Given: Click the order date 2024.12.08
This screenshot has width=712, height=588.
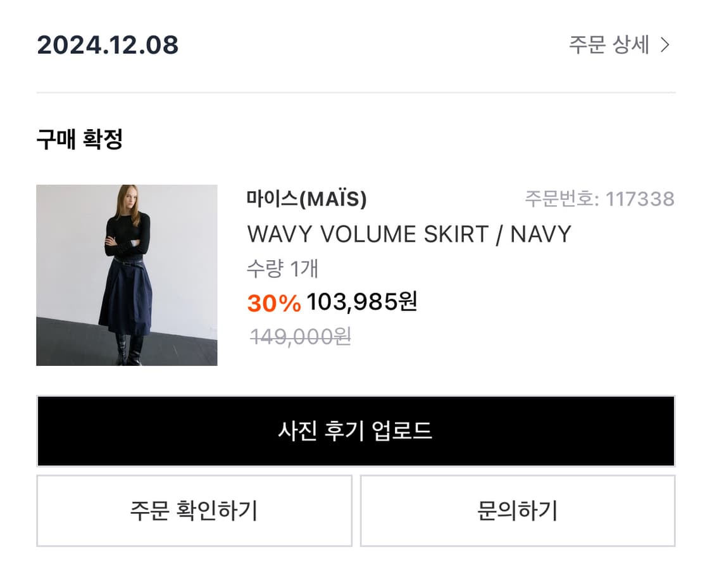Looking at the screenshot, I should coord(108,45).
